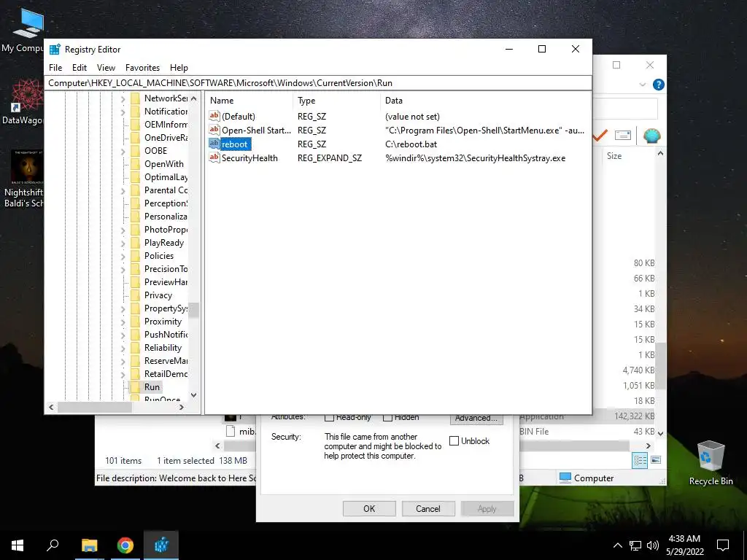Select the (Default) value icon

click(x=214, y=116)
